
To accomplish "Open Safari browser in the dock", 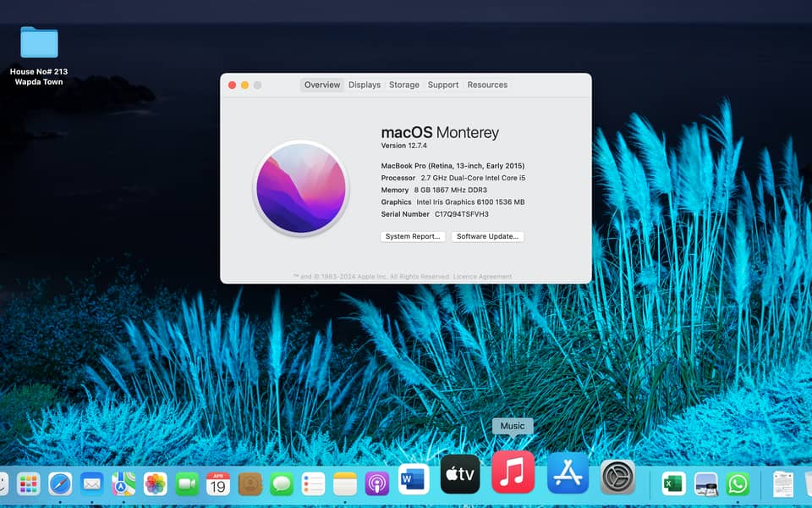I will (x=60, y=484).
